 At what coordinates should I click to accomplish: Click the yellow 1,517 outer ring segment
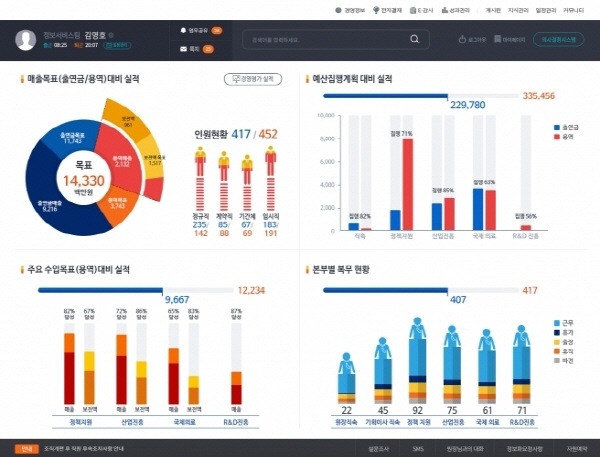pos(153,160)
